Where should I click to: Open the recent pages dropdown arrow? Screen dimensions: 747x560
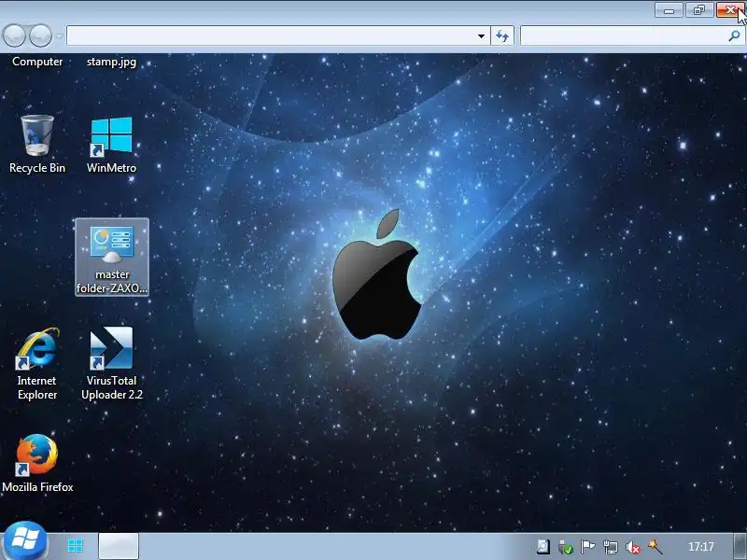point(60,35)
